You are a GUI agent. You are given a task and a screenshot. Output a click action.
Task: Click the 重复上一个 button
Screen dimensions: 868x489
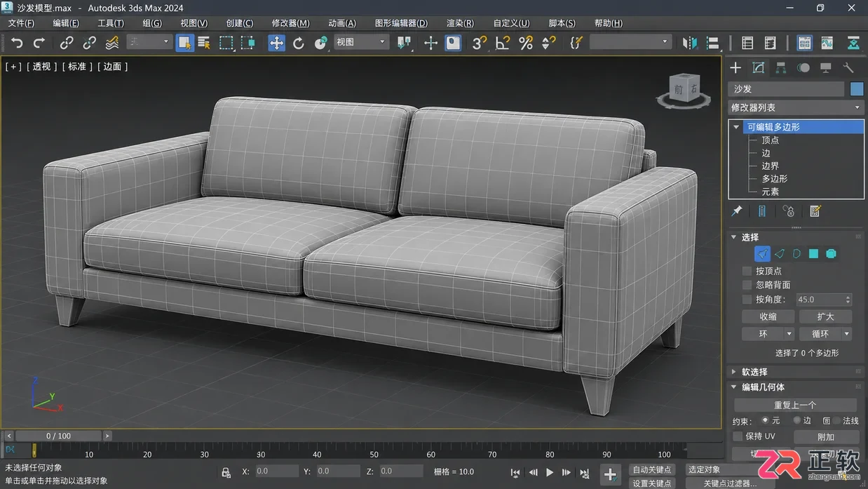795,405
